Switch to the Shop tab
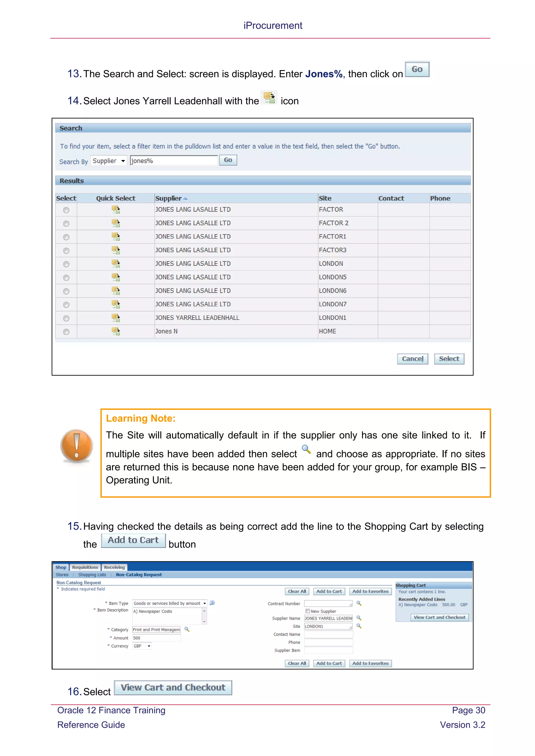Image resolution: width=535 pixels, height=756 pixels. pos(61,567)
